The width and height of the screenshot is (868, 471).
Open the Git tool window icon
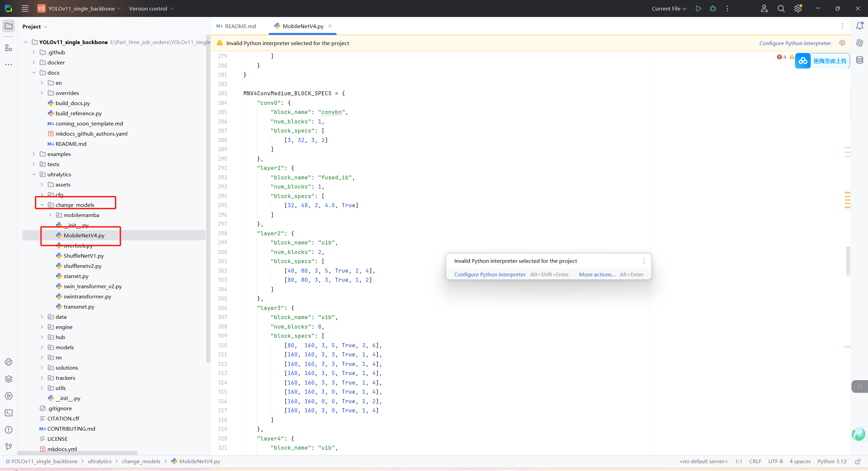pos(8,447)
